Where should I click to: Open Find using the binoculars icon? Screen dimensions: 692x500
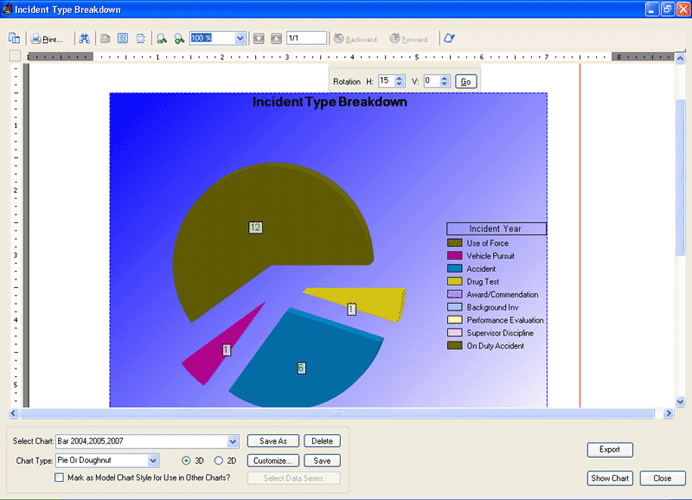coord(84,39)
